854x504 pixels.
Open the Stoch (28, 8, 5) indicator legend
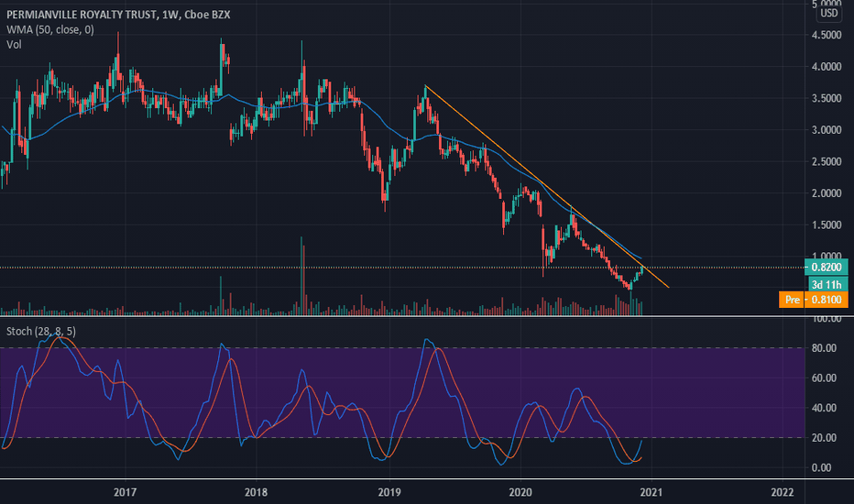41,332
